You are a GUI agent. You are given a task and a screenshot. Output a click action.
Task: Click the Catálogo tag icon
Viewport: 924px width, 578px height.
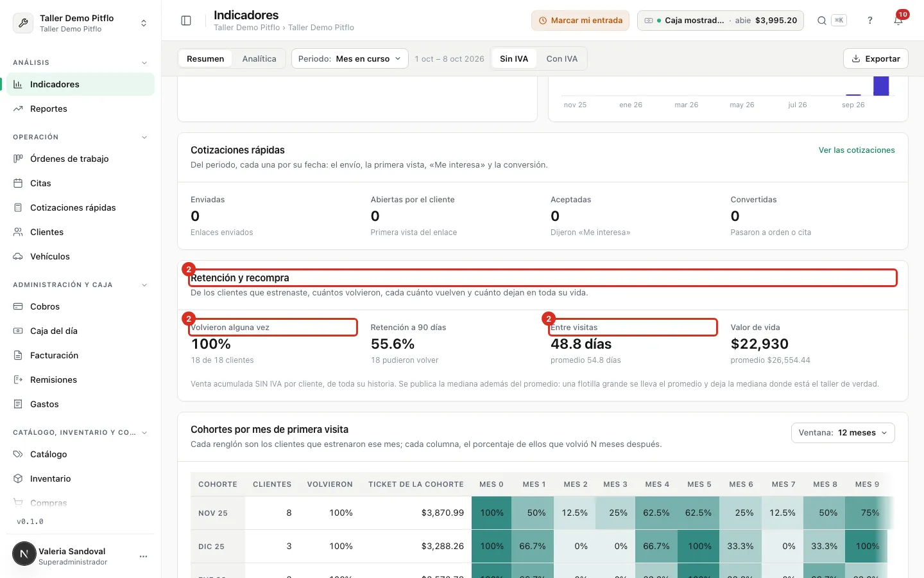[x=18, y=454]
